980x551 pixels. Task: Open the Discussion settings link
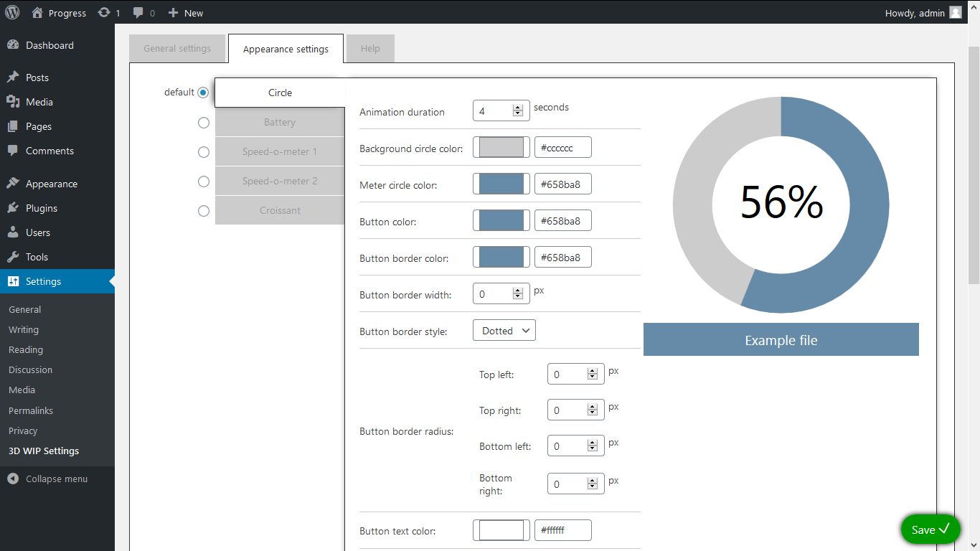click(x=30, y=370)
